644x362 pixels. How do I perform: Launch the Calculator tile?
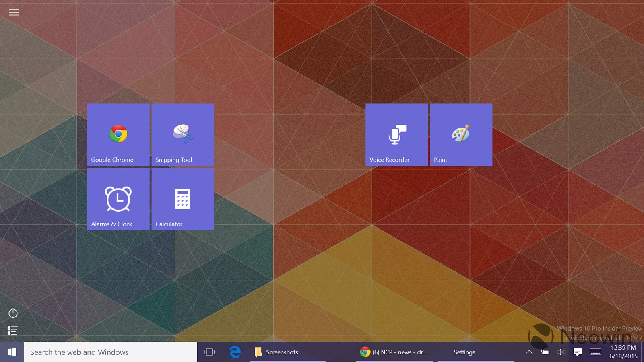tap(183, 199)
